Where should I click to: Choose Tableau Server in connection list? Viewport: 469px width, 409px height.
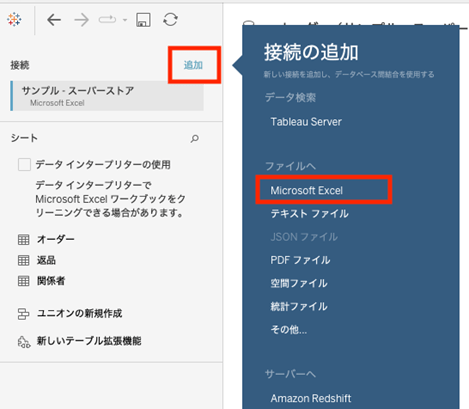tap(306, 122)
